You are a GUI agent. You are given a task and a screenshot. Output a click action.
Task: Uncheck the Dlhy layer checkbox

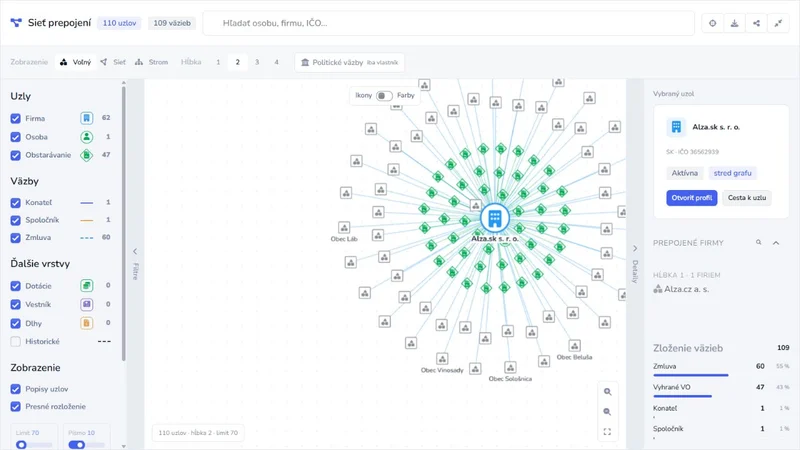tap(15, 323)
